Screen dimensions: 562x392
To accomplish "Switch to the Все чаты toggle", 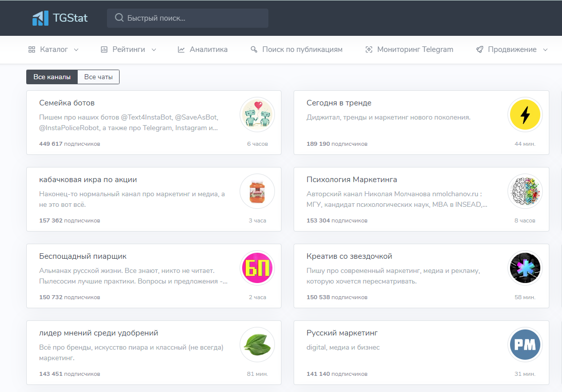I will tap(98, 77).
